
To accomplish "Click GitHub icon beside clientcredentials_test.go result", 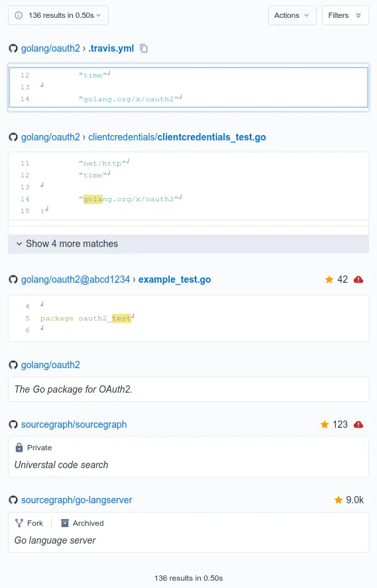I will [x=13, y=137].
